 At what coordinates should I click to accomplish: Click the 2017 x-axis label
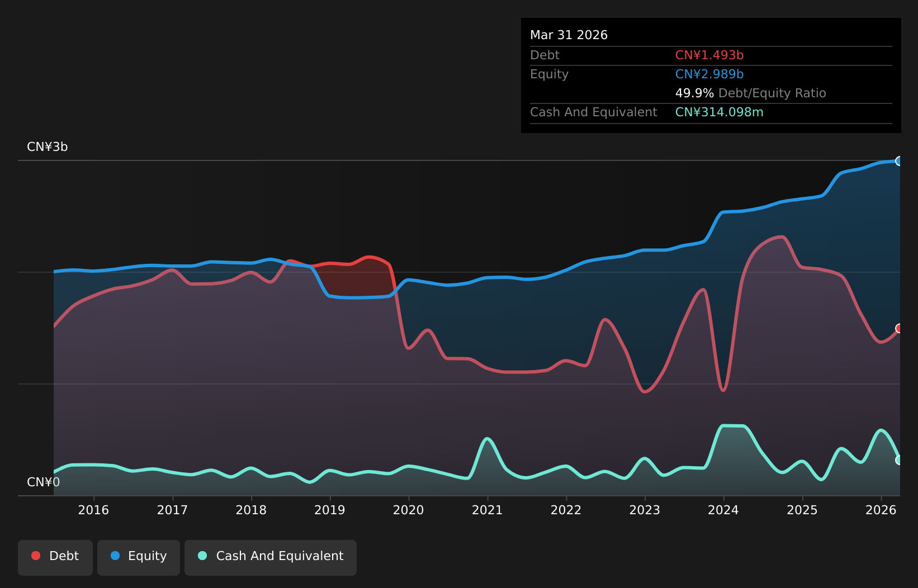coord(172,510)
